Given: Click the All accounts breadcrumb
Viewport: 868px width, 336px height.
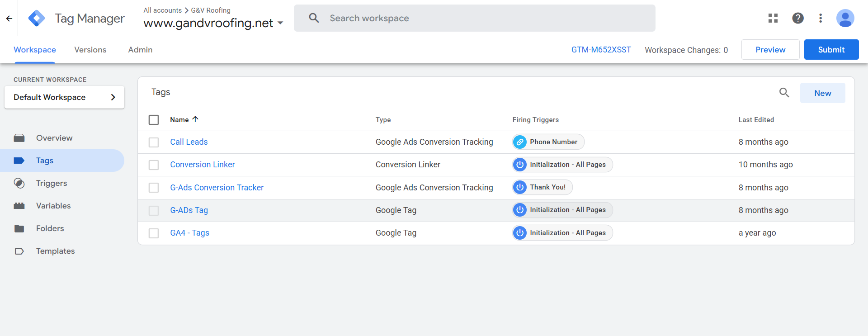Looking at the screenshot, I should (162, 10).
